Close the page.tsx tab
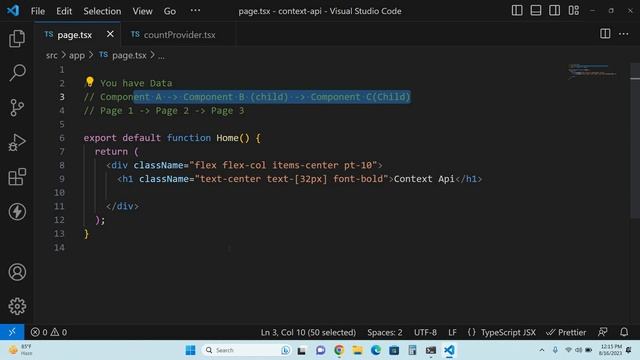The width and height of the screenshot is (640, 360). [x=110, y=34]
